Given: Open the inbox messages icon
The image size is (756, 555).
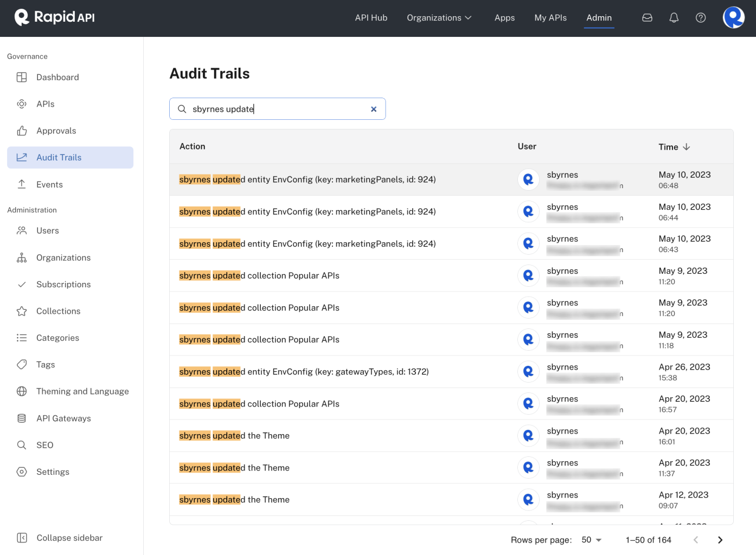Looking at the screenshot, I should coord(647,18).
